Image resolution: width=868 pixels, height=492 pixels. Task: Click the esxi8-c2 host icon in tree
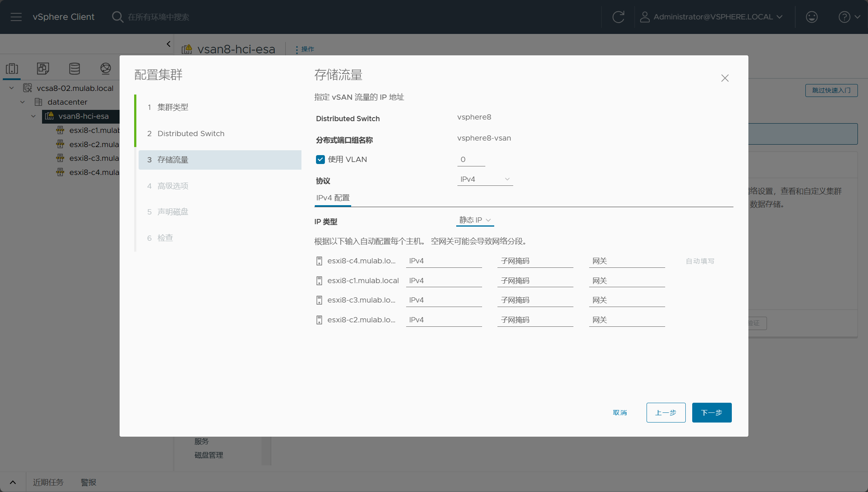[x=60, y=144]
